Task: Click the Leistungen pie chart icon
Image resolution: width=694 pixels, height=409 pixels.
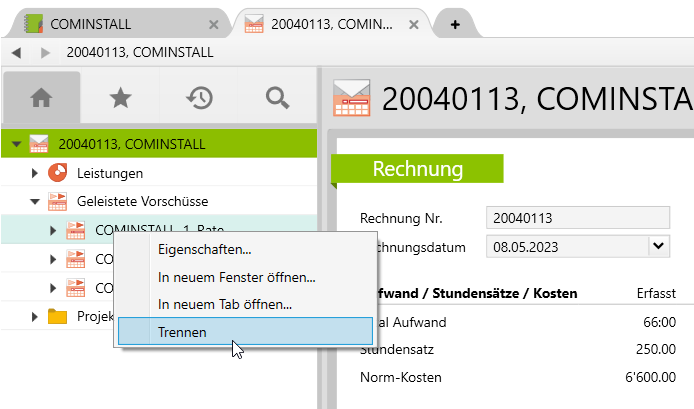Action: [58, 173]
